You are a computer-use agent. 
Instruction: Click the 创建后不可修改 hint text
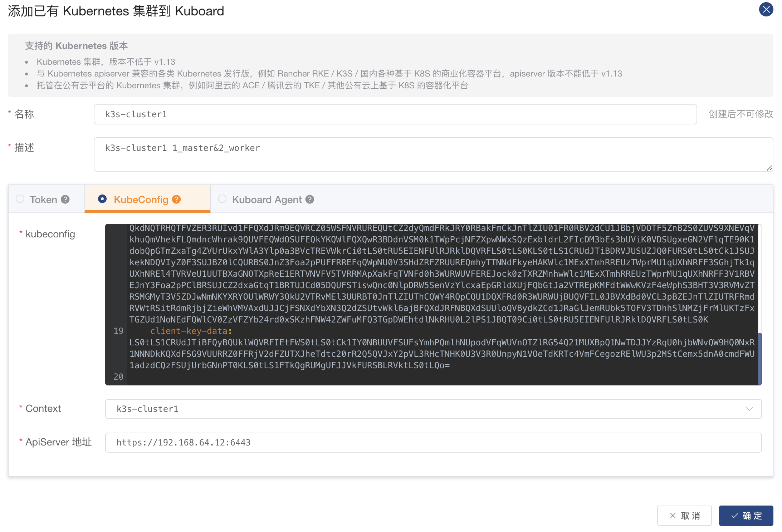click(741, 114)
